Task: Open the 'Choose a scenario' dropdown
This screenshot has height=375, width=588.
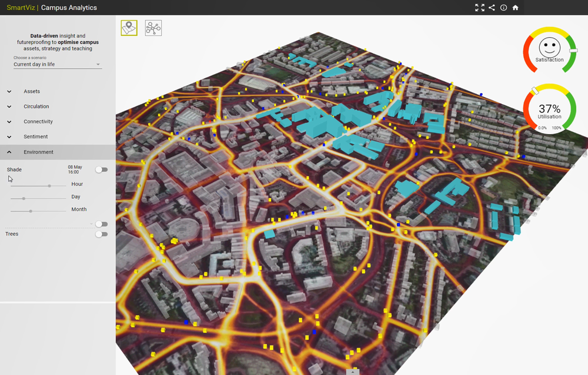Action: click(57, 64)
